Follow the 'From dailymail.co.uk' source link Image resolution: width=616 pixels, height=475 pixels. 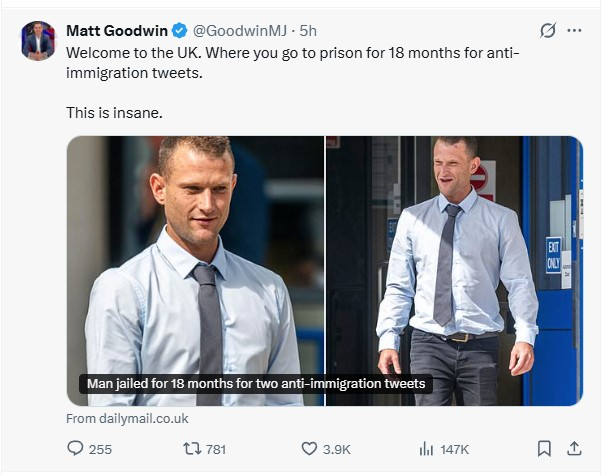click(127, 419)
